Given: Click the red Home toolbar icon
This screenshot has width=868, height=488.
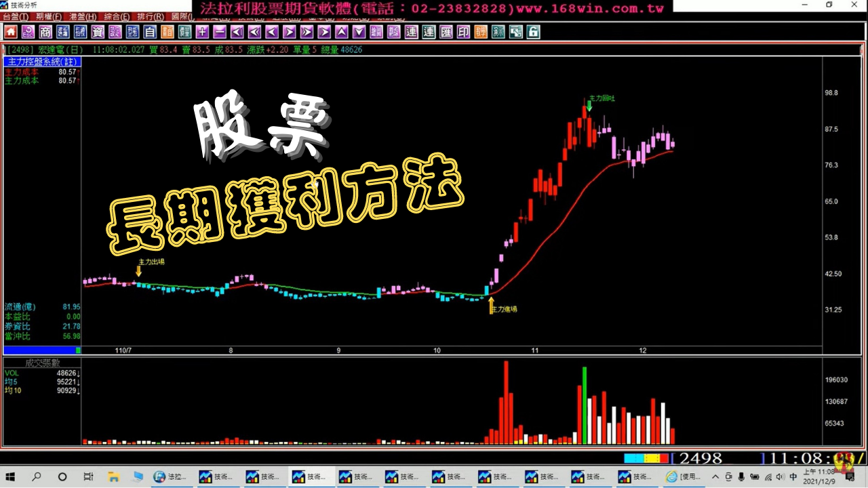Looking at the screenshot, I should (x=10, y=32).
